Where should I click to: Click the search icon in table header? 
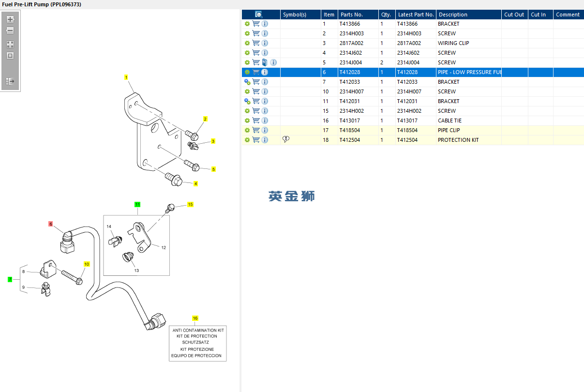click(x=259, y=15)
